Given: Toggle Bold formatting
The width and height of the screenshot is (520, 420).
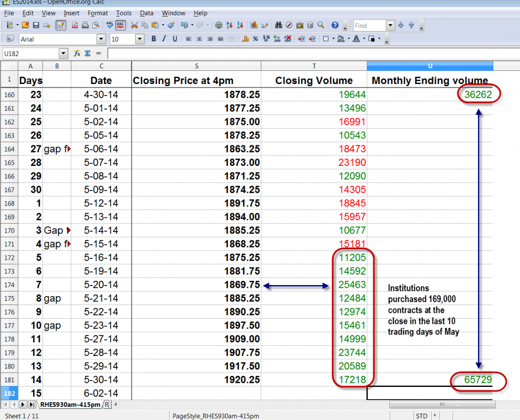Looking at the screenshot, I should (154, 39).
